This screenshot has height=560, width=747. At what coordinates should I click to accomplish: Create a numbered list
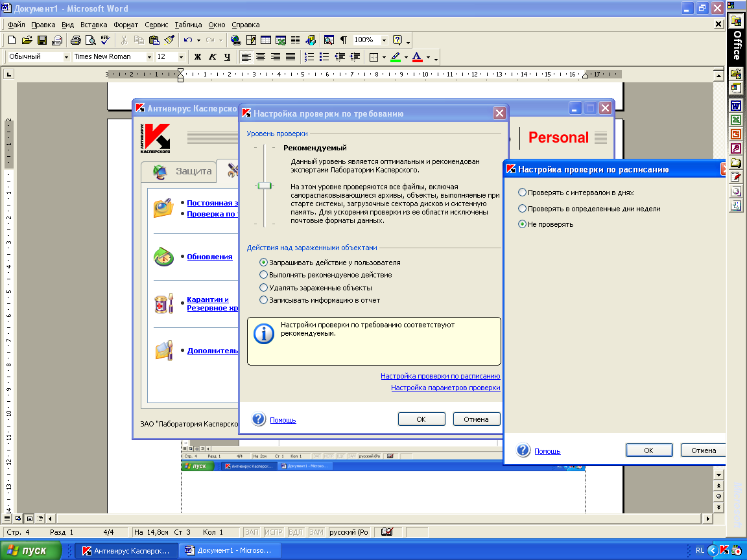[x=309, y=57]
